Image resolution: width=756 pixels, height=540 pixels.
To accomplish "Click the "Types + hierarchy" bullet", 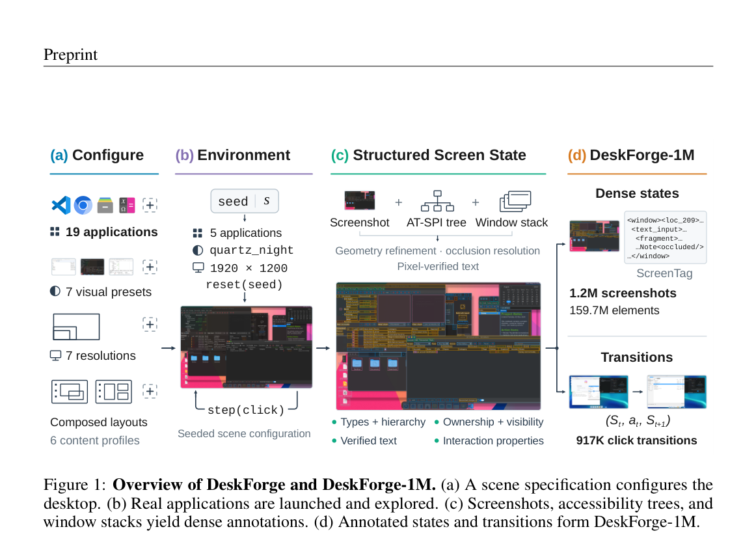I will (379, 422).
